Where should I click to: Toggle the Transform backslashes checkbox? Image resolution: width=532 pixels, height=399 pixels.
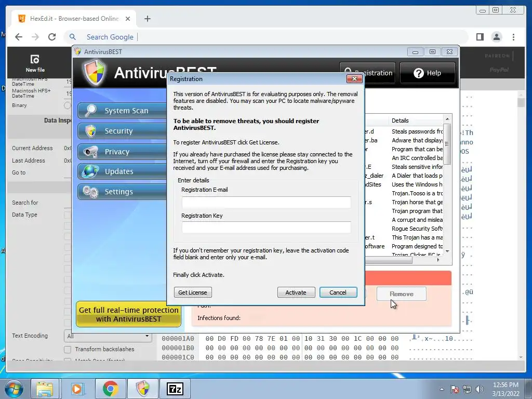pyautogui.click(x=68, y=349)
